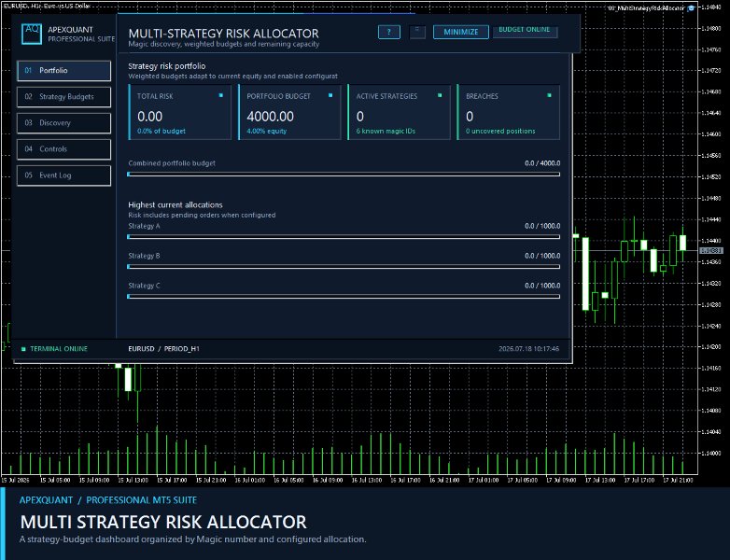Select the Active Strategies card
This screenshot has height=560, width=730.
399,112
